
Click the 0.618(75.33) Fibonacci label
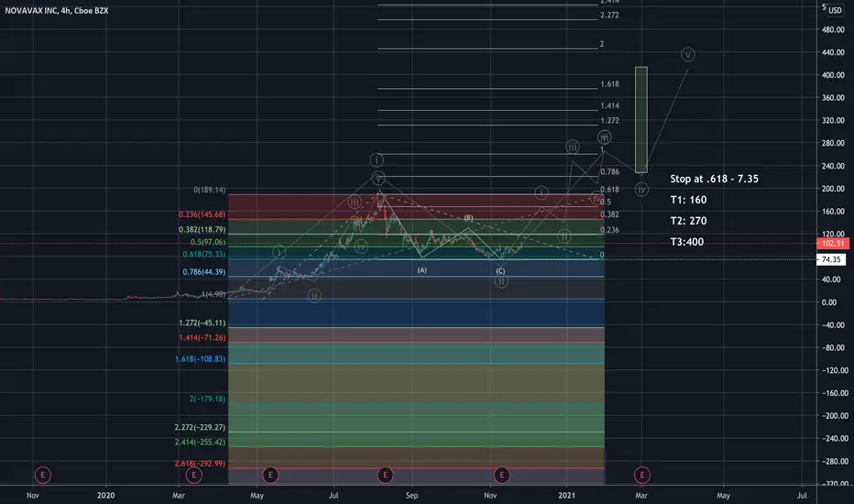pos(204,255)
